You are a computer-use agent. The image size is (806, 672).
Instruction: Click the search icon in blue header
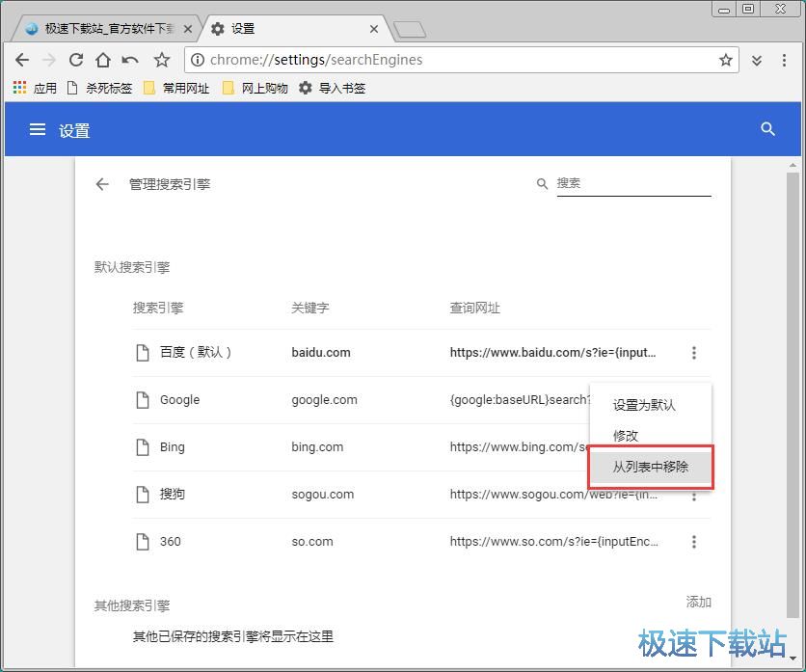click(x=767, y=129)
